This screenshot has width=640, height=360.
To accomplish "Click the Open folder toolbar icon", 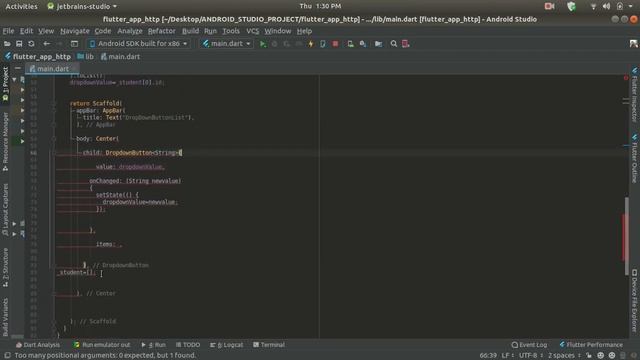I will click(x=7, y=44).
